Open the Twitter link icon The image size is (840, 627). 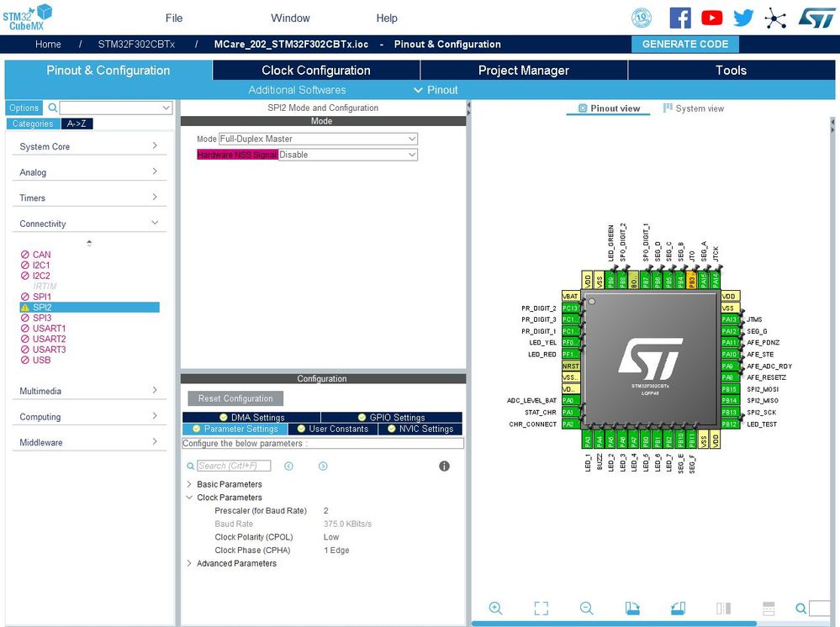point(743,18)
